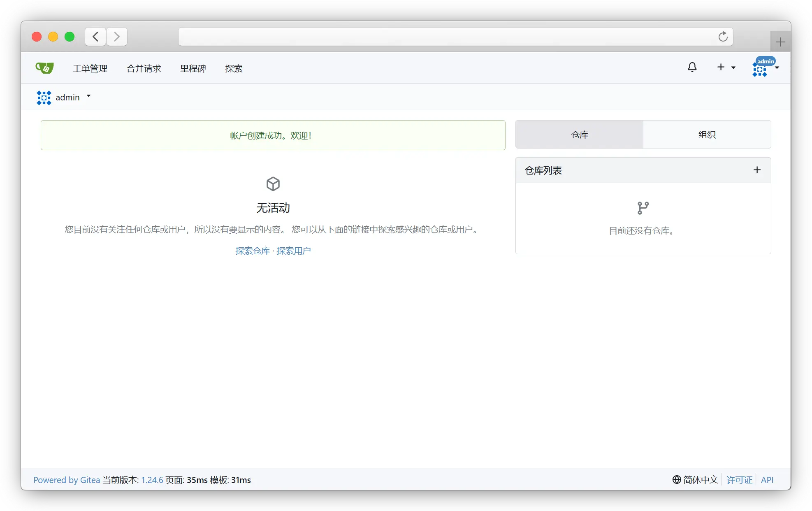Open 合并请求 in the top navigation
The image size is (812, 511).
[144, 69]
